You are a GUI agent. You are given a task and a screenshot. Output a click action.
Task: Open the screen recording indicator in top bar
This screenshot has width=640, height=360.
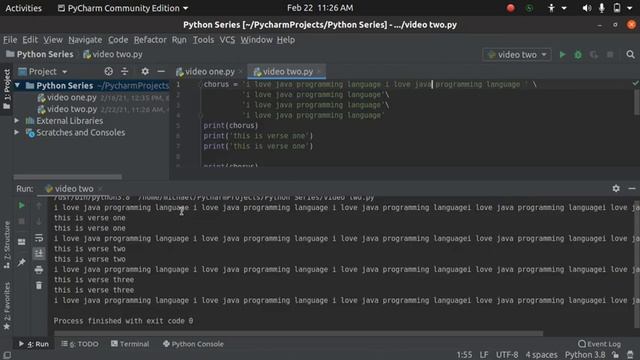tap(511, 8)
